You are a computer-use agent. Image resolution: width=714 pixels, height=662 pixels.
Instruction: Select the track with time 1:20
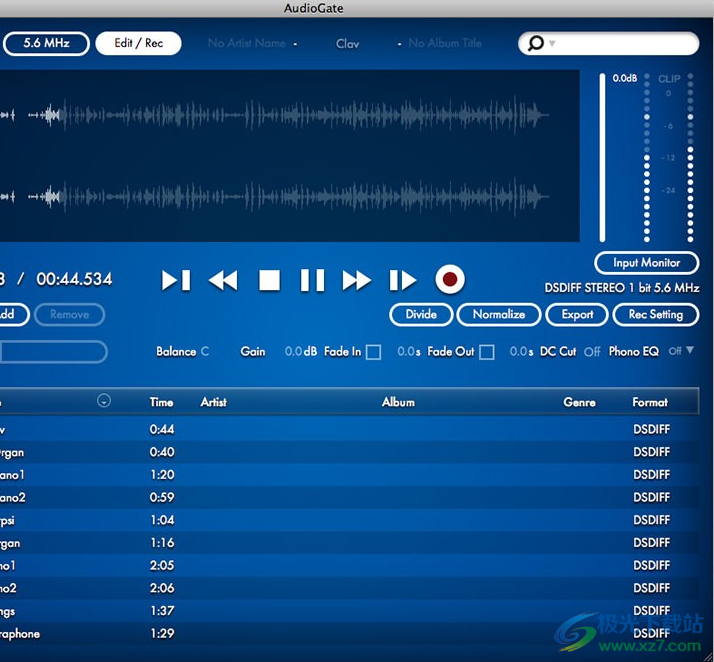coord(349,475)
